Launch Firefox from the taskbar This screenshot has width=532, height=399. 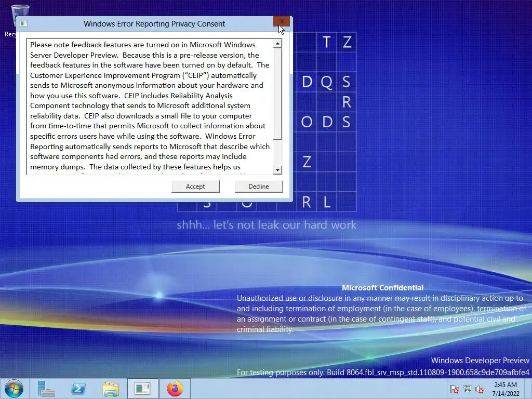pos(175,389)
